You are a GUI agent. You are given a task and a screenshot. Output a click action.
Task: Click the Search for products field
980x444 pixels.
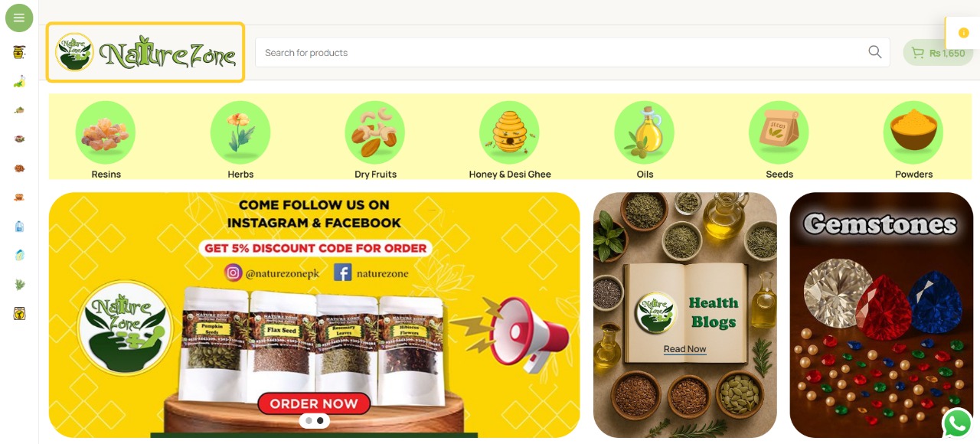[573, 52]
